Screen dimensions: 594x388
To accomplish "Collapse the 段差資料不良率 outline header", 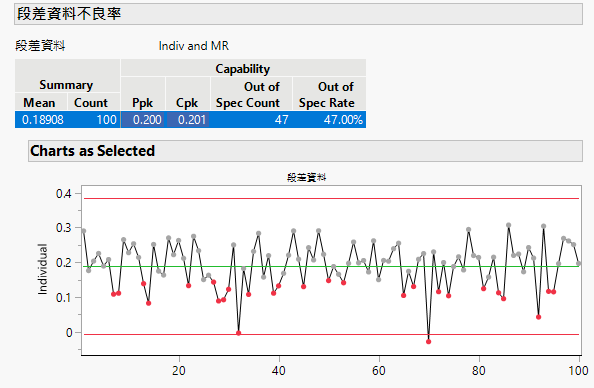I will 299,14.
